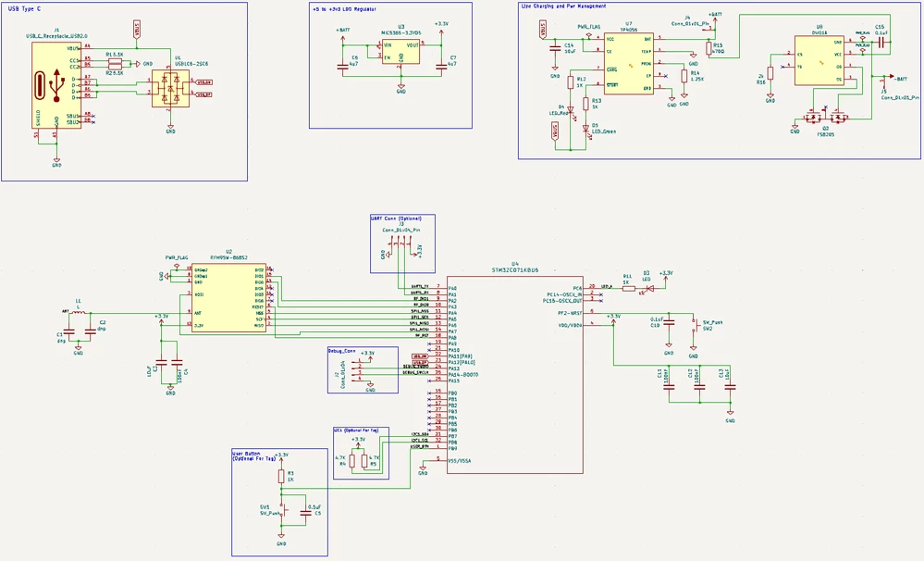Click the D4 LED_Red diode symbol
The height and width of the screenshot is (561, 924).
571,110
